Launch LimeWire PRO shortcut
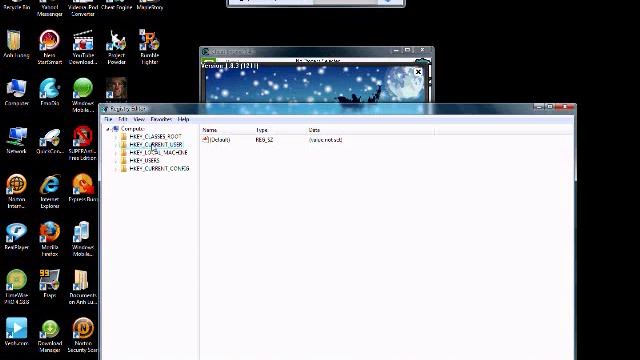Viewport: 640px width, 360px height. (16, 287)
